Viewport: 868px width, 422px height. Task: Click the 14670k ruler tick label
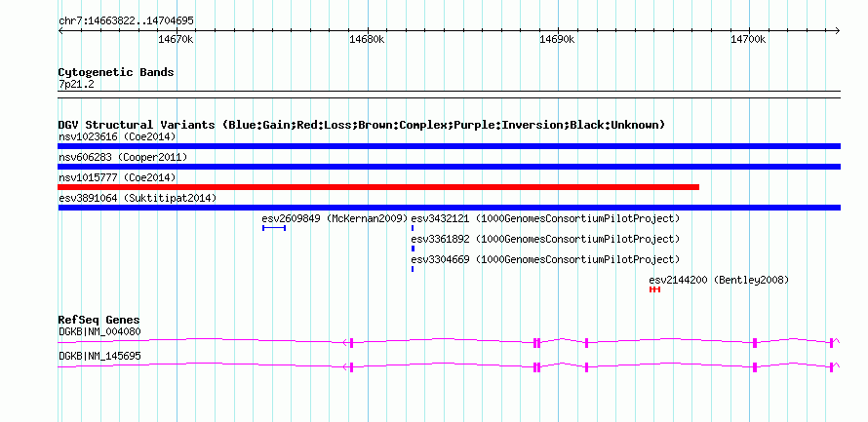(x=176, y=39)
